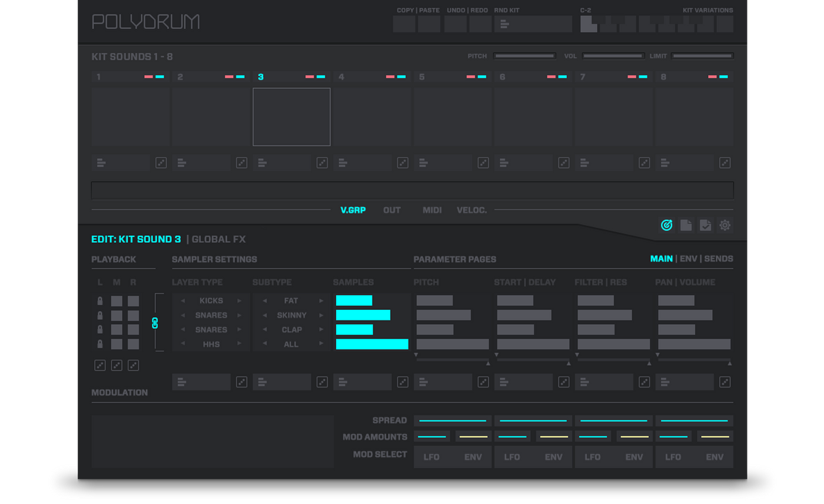Open the menu below the Filter | Res column
This screenshot has height=504, width=824.
(604, 382)
